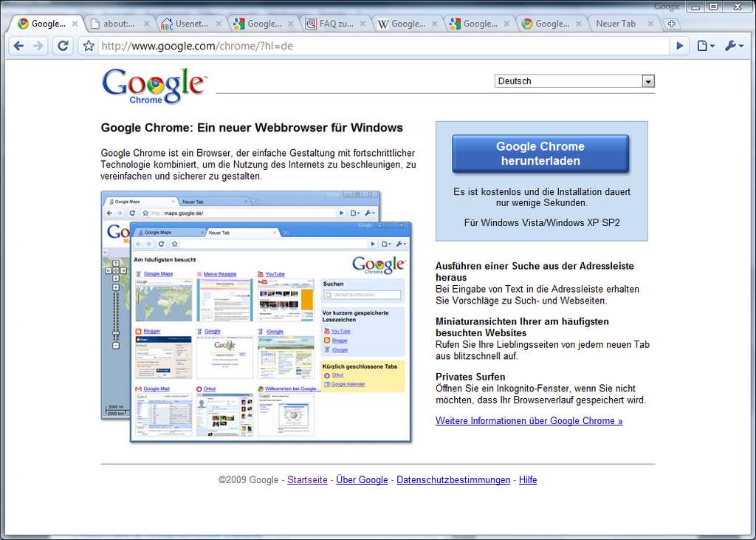Open a new tab with plus button
The height and width of the screenshot is (540, 756).
tap(671, 24)
